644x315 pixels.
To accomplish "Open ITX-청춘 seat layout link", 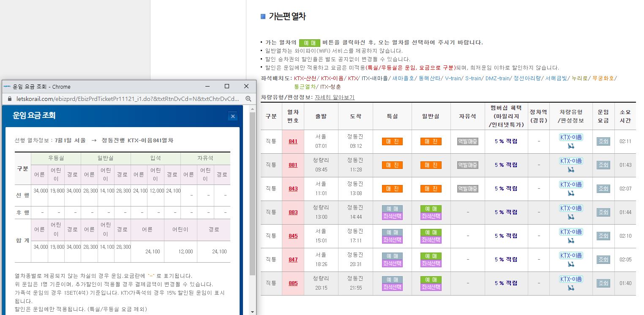I will (x=330, y=87).
